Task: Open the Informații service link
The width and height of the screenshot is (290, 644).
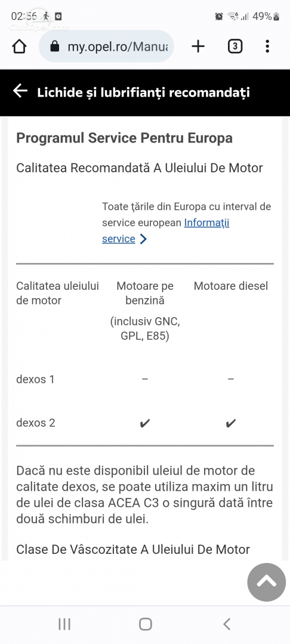Action: (x=165, y=230)
